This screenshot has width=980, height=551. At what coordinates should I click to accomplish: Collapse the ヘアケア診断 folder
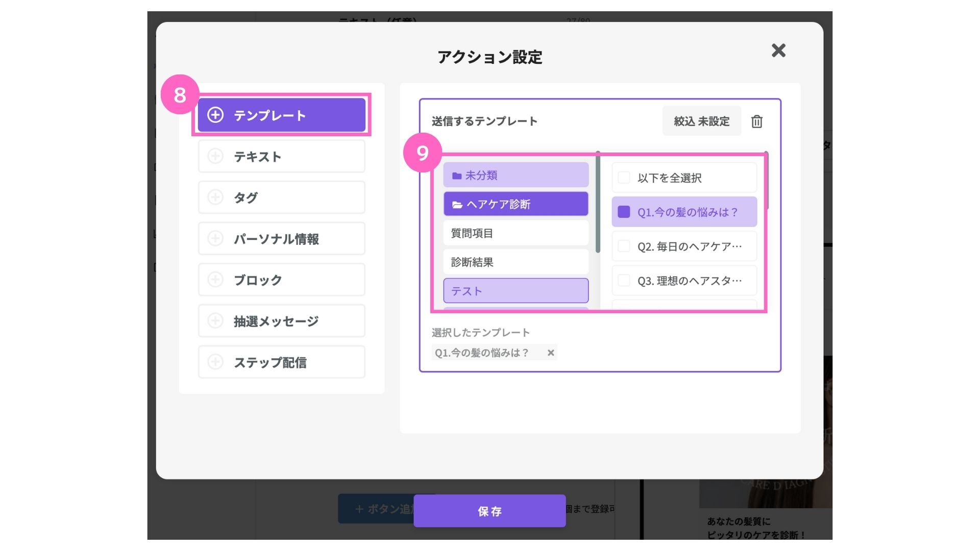(516, 204)
